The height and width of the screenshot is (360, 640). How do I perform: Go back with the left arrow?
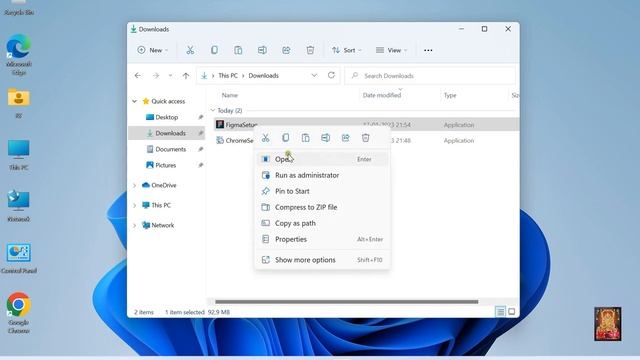coord(138,76)
